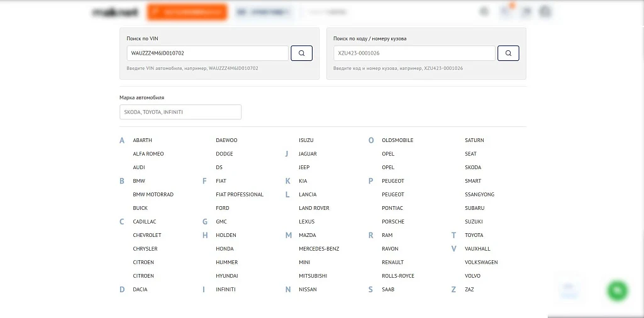Select the KIA brand
This screenshot has height=318, width=644.
click(303, 181)
